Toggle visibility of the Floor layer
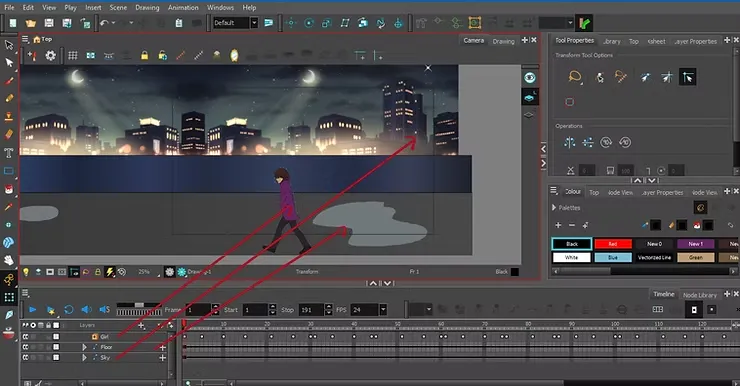 pyautogui.click(x=25, y=347)
